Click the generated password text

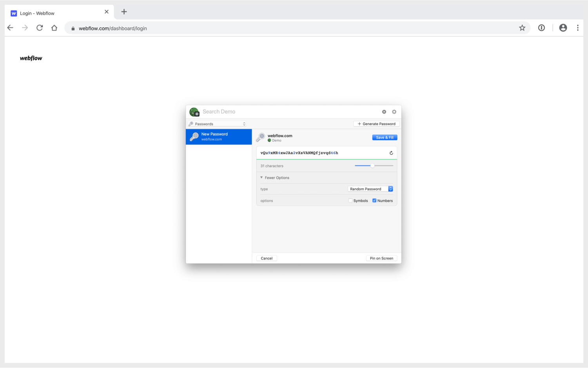click(x=299, y=153)
